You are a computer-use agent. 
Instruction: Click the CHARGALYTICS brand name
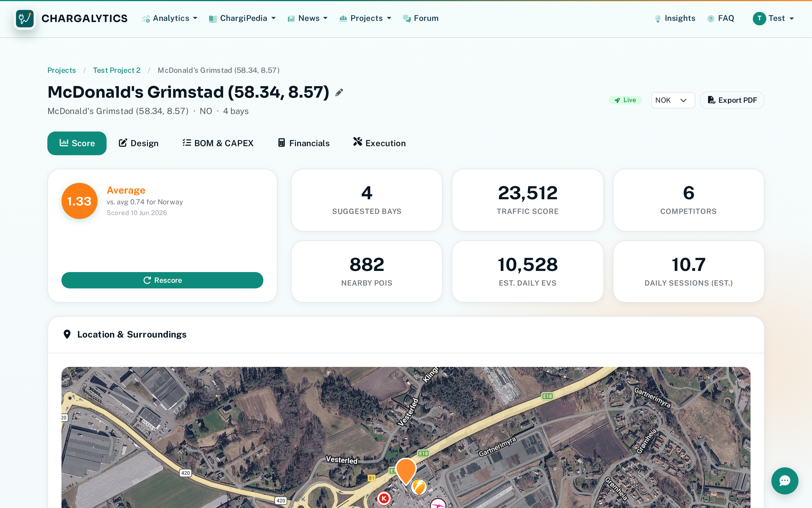[85, 18]
